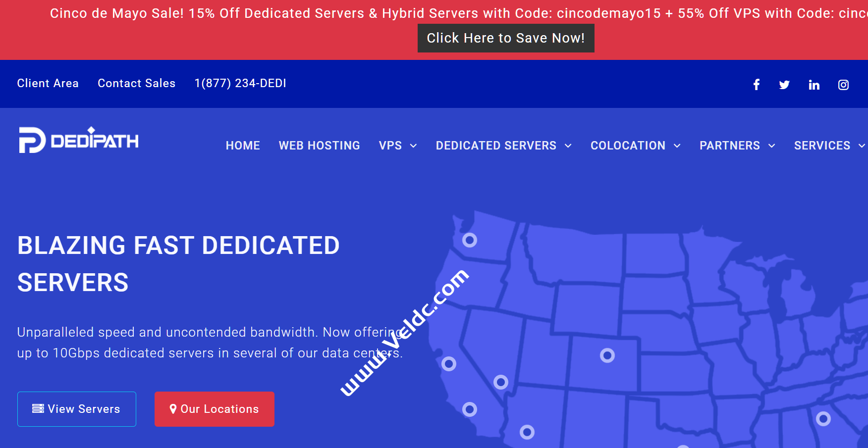Open the Instagram icon link
Image resolution: width=868 pixels, height=448 pixels.
click(x=843, y=85)
